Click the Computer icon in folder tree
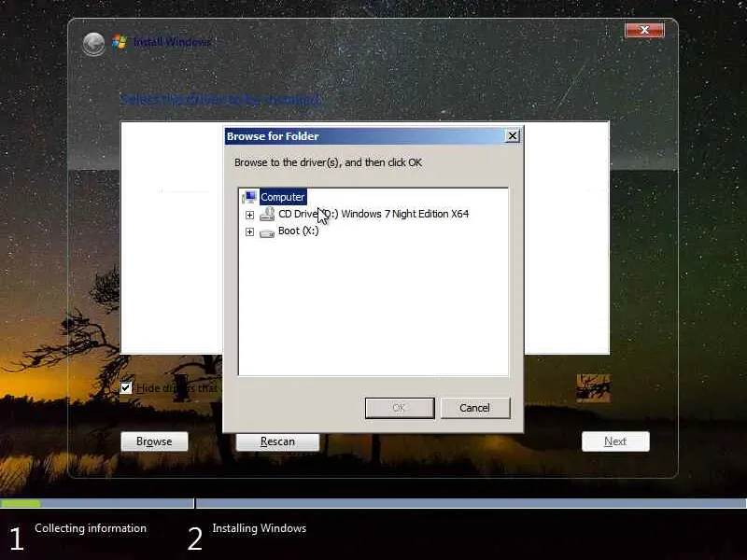The height and width of the screenshot is (560, 747). point(249,197)
